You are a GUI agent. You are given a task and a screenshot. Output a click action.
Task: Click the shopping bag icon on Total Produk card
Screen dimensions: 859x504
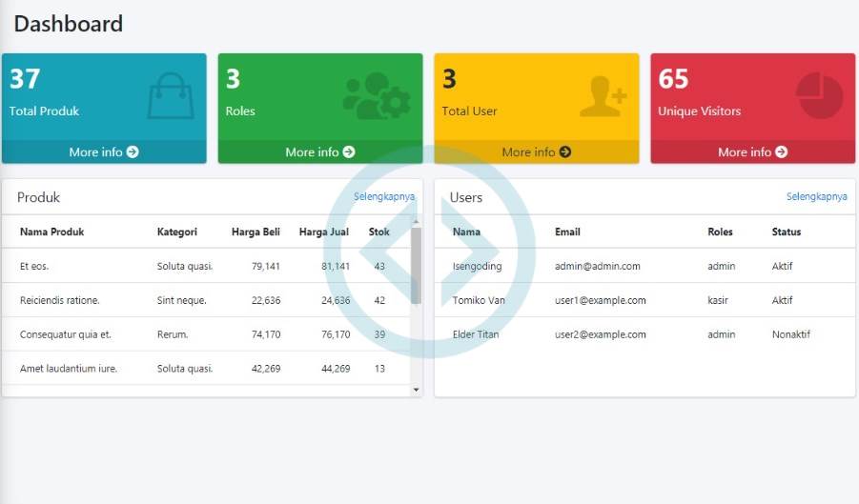click(171, 97)
